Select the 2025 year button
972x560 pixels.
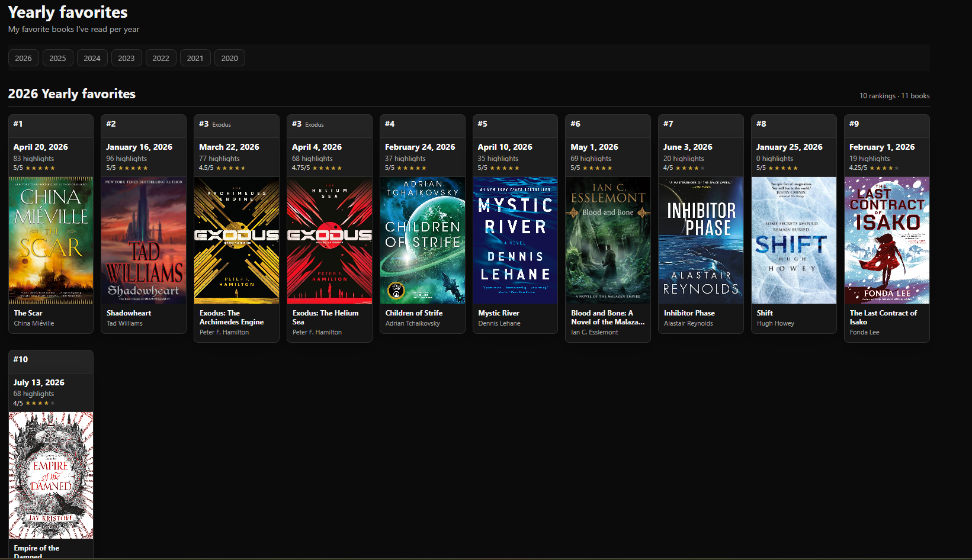pyautogui.click(x=58, y=58)
